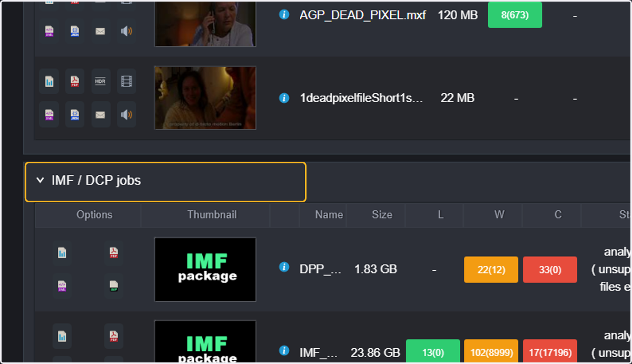This screenshot has width=632, height=364.
Task: Open chart report icon for IMF_ 23.86 GB package
Action: point(62,336)
